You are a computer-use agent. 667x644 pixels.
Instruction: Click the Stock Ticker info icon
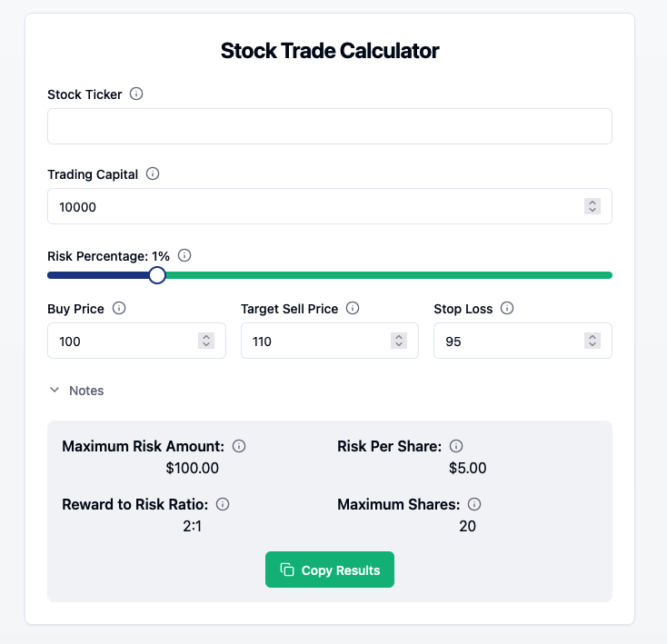pyautogui.click(x=136, y=94)
